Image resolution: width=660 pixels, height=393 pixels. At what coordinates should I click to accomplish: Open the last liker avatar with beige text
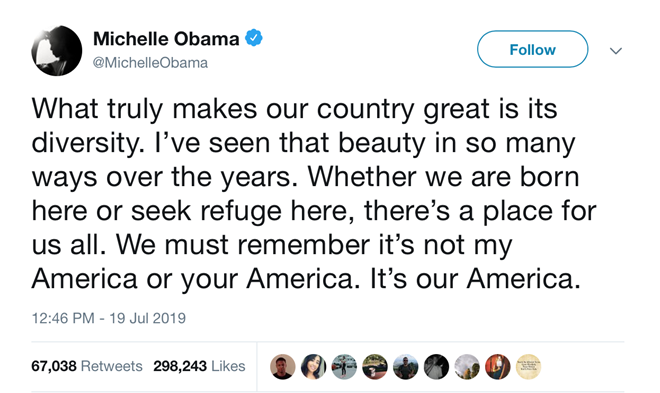528,366
